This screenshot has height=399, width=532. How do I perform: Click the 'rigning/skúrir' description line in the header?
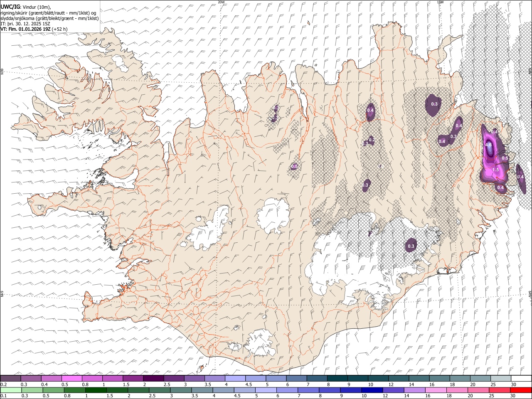48,12
